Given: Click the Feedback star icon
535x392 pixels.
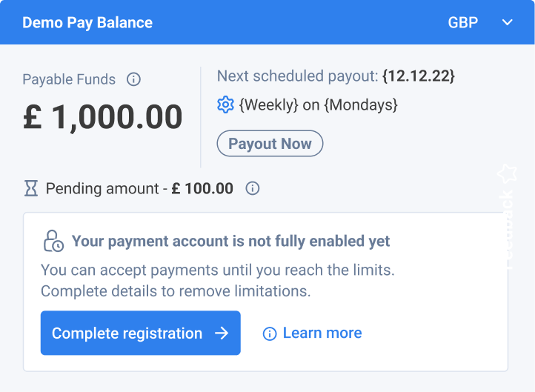Looking at the screenshot, I should coord(508,174).
